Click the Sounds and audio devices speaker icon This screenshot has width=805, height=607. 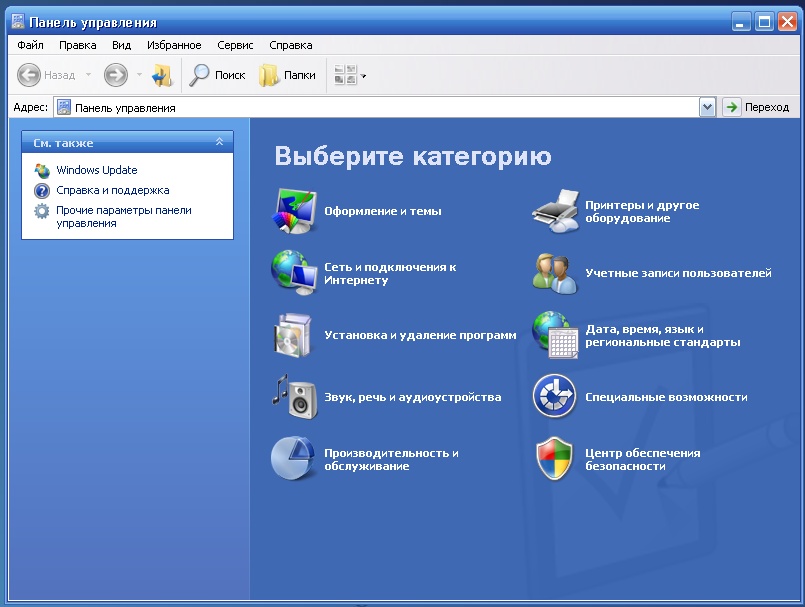[294, 397]
